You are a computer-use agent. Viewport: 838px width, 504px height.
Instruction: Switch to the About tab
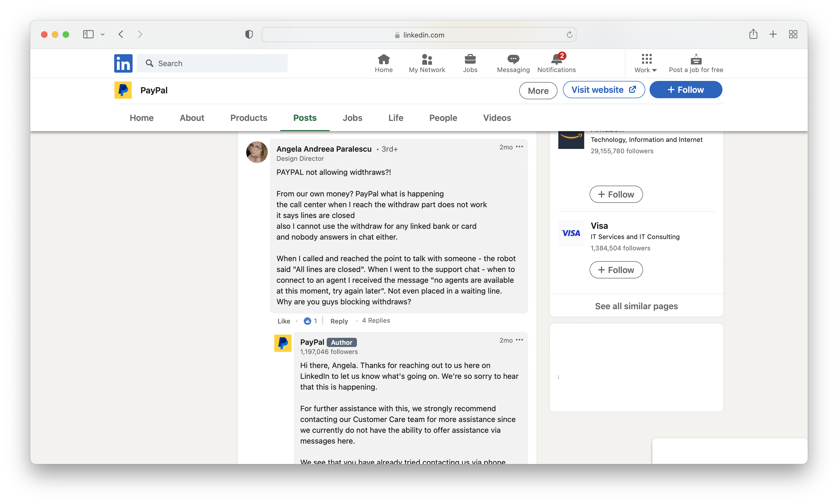192,118
